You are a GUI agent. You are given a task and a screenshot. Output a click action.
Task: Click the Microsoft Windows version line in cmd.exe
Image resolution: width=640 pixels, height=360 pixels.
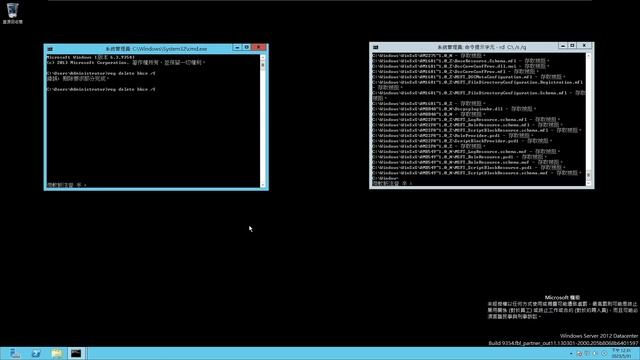(x=91, y=58)
